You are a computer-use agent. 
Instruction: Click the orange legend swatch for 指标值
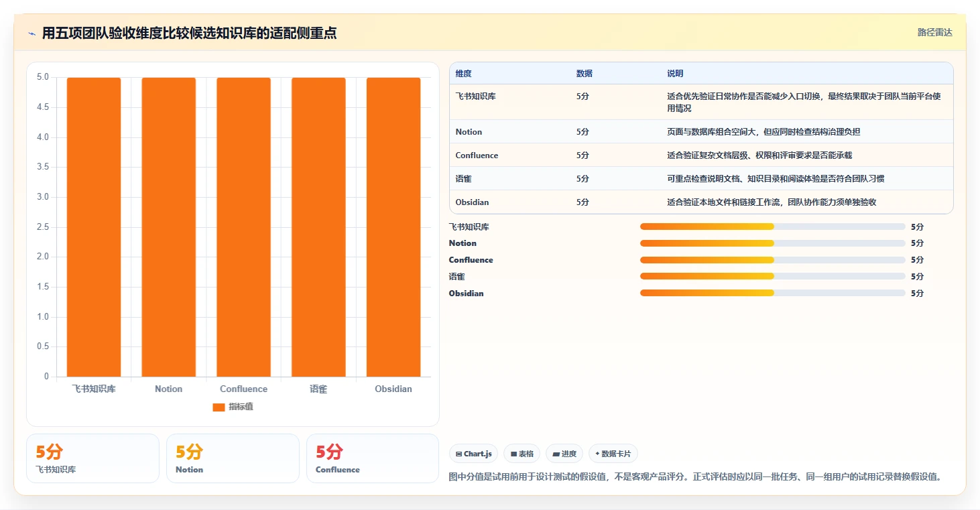(219, 407)
